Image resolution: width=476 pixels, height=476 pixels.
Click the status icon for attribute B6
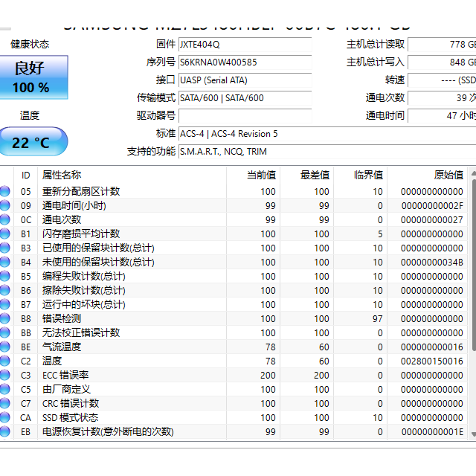pyautogui.click(x=5, y=290)
